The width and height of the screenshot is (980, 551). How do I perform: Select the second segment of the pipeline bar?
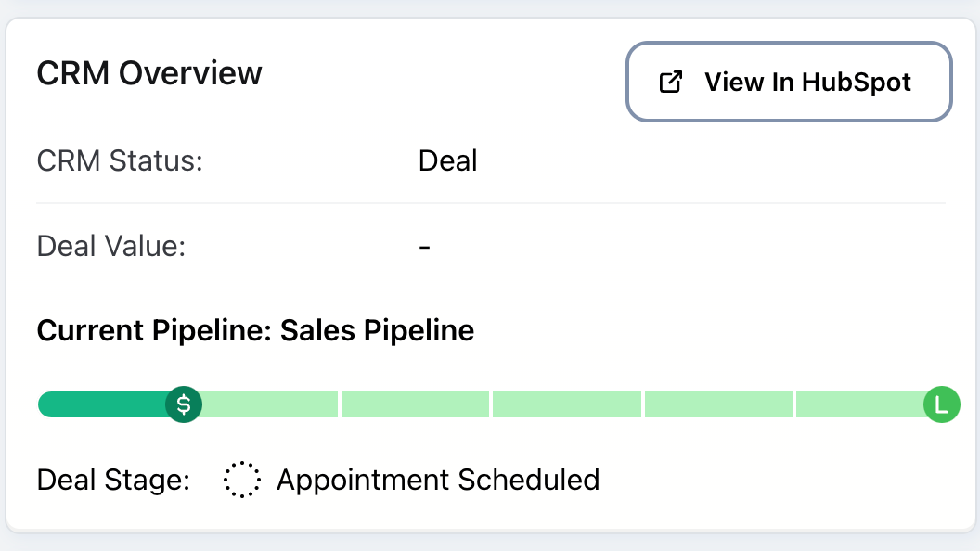click(x=415, y=404)
